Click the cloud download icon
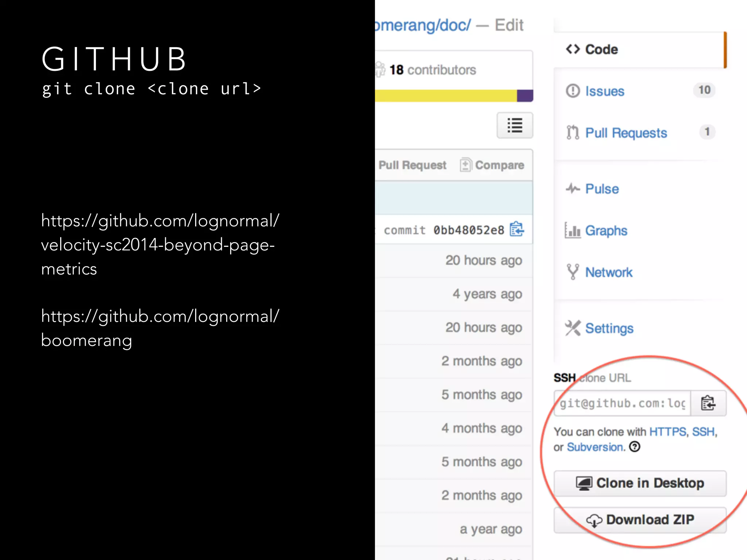The image size is (747, 560). tap(594, 520)
